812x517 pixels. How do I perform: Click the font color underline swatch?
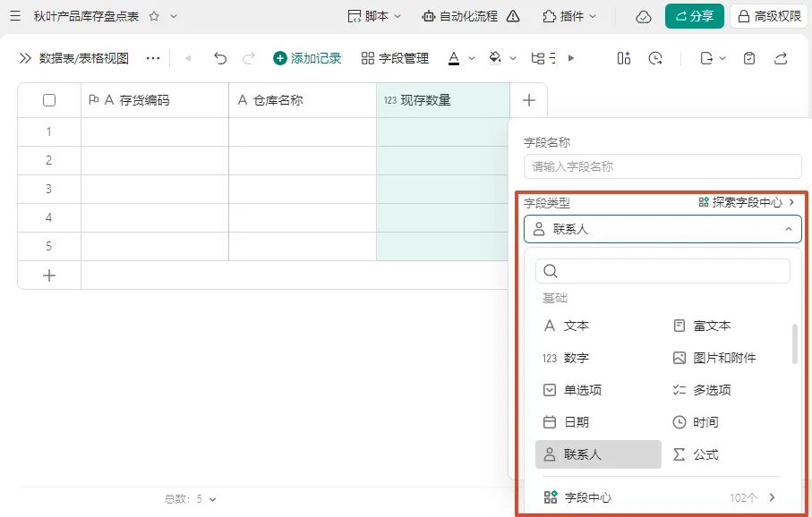(x=454, y=58)
